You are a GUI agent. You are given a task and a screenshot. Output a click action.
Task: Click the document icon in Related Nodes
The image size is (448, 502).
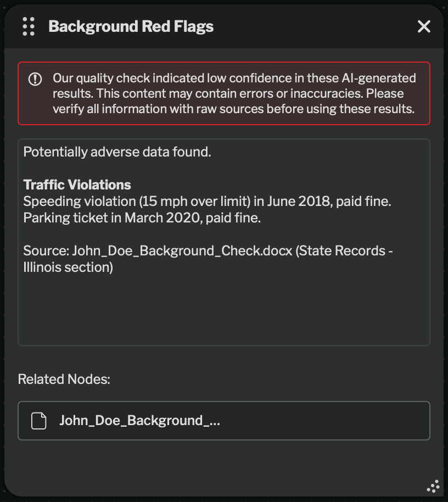click(39, 421)
